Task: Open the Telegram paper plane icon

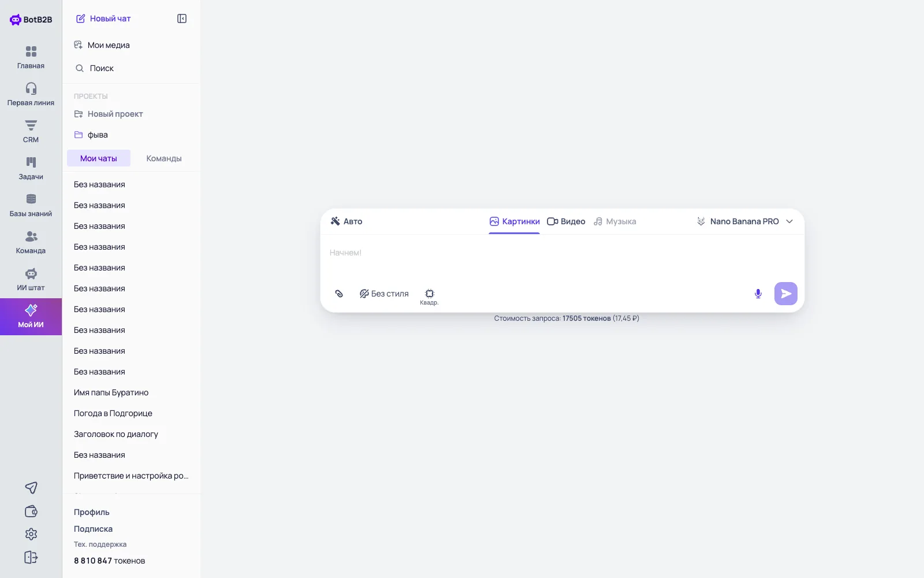Action: (31, 488)
